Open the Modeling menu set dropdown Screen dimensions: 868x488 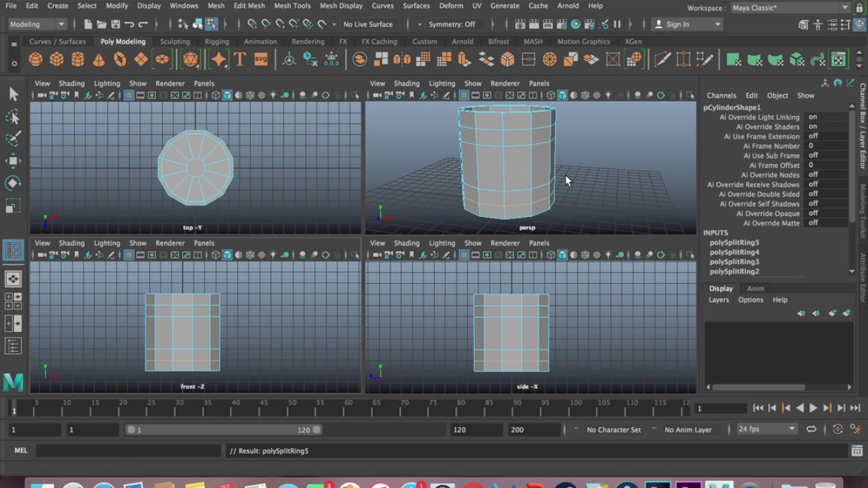click(37, 24)
